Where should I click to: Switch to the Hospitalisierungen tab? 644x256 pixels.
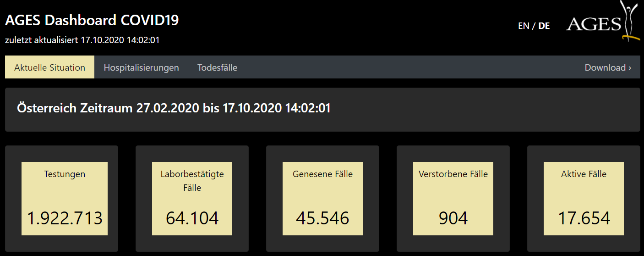[x=141, y=67]
